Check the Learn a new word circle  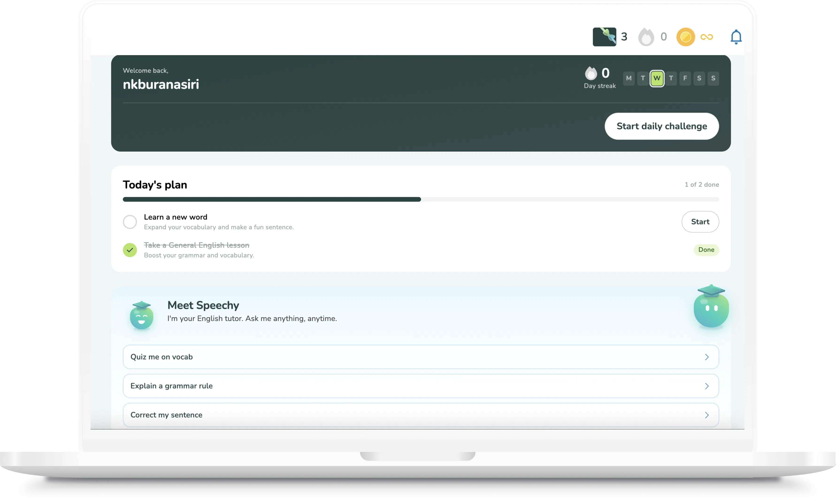[x=130, y=222]
